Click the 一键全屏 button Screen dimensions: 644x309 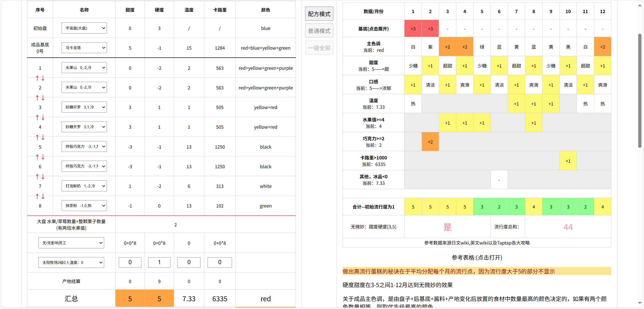click(x=319, y=48)
